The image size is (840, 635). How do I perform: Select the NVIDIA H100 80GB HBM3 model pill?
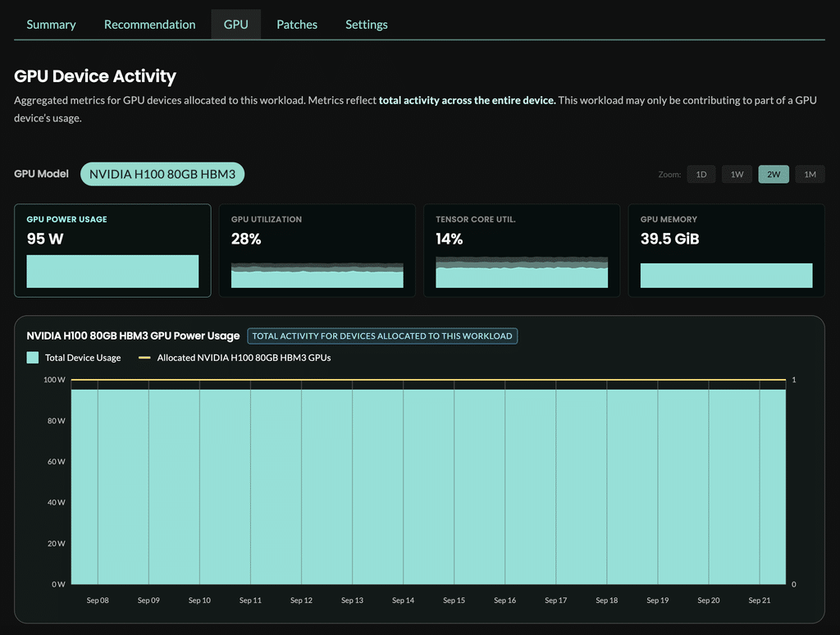162,174
